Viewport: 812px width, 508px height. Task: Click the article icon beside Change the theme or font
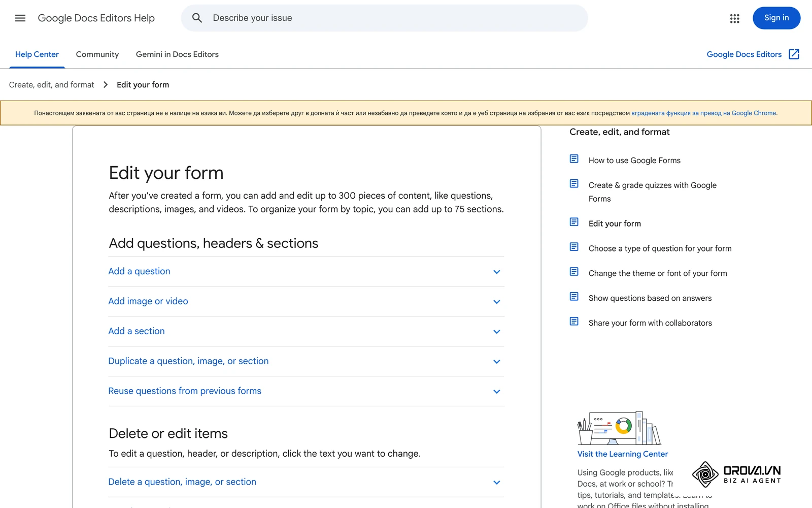[574, 272]
